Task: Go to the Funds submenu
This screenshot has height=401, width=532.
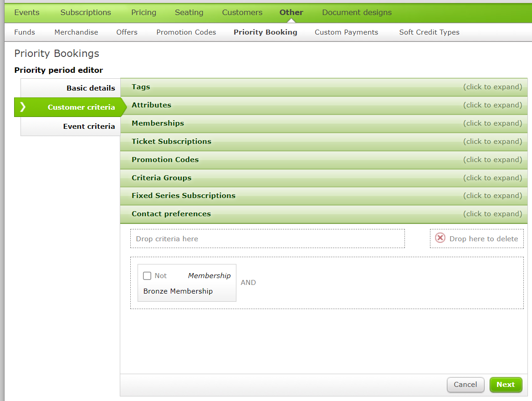Action: click(x=25, y=32)
